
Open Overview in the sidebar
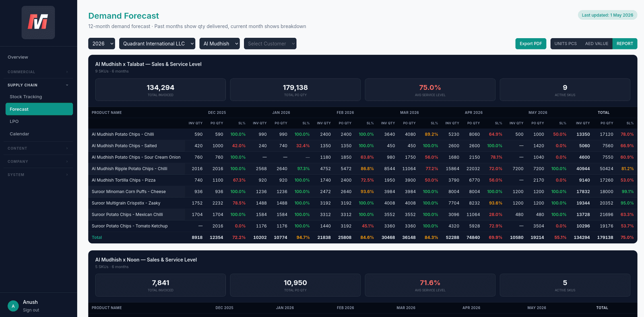18,57
